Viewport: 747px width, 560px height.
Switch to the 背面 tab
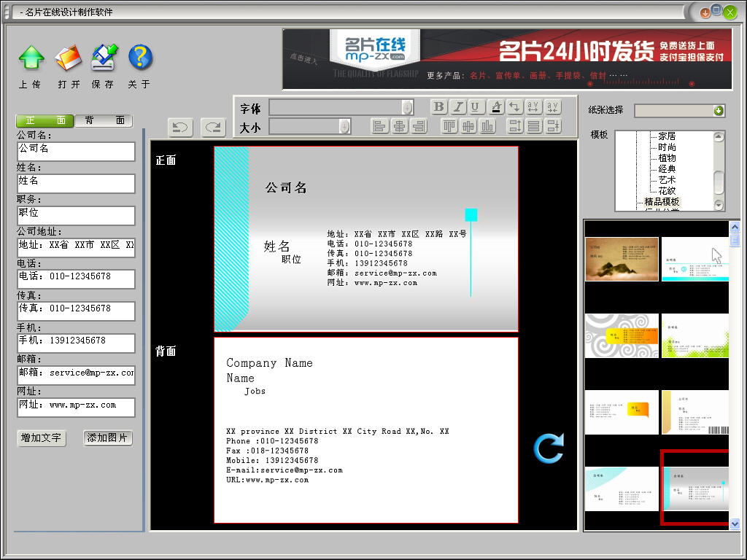[104, 120]
